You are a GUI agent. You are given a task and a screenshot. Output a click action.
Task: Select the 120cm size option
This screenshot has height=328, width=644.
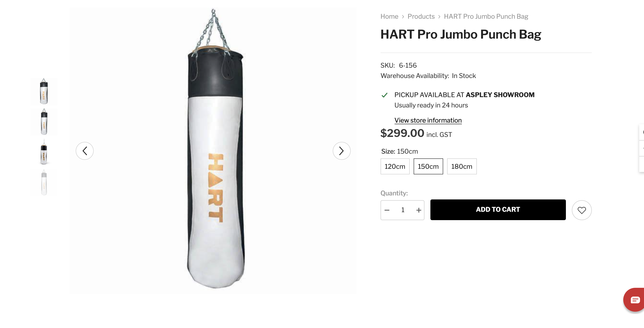tap(395, 166)
